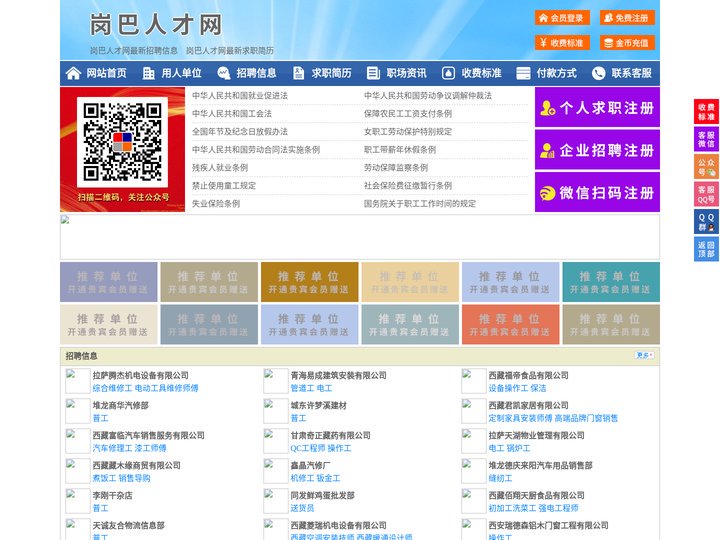Click logo thumbnail of 李刚干杂店

click(x=78, y=501)
